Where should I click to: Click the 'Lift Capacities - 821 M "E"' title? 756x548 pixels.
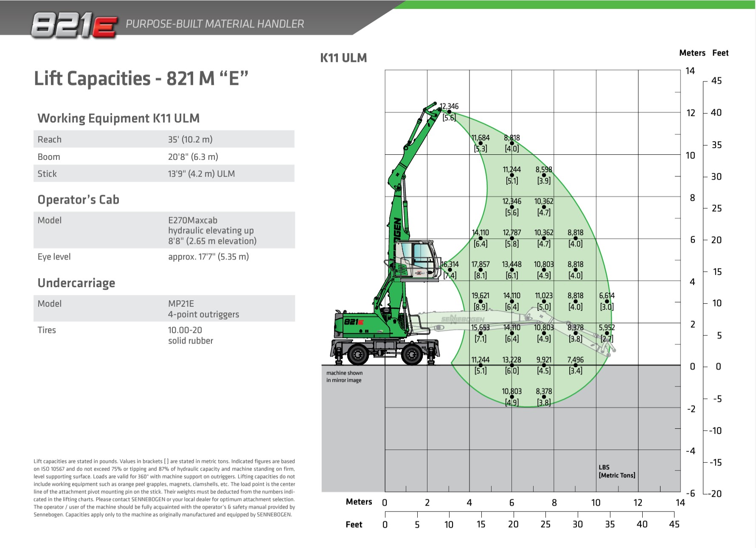coord(141,78)
